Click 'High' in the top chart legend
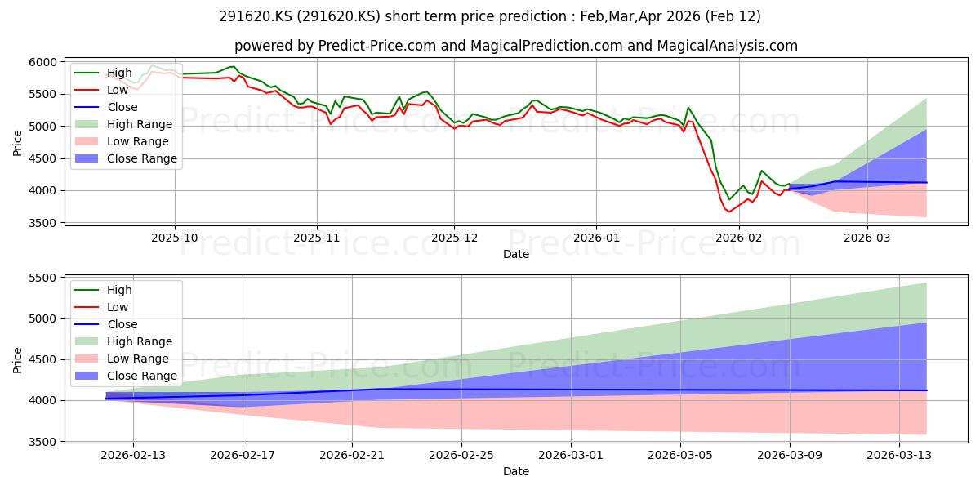Image resolution: width=980 pixels, height=490 pixels. 118,73
